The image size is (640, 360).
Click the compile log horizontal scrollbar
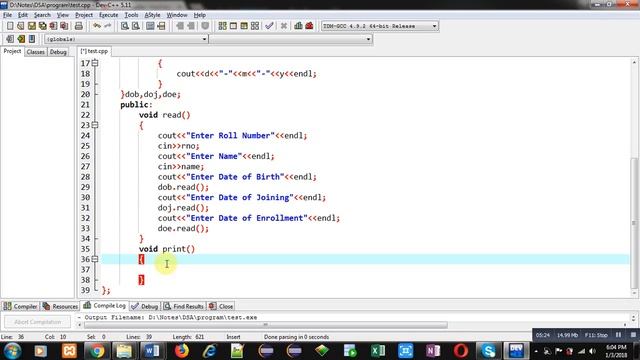pos(266,325)
